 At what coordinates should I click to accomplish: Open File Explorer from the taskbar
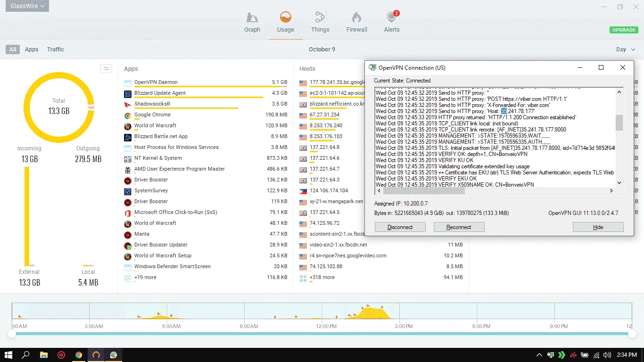tap(44, 355)
